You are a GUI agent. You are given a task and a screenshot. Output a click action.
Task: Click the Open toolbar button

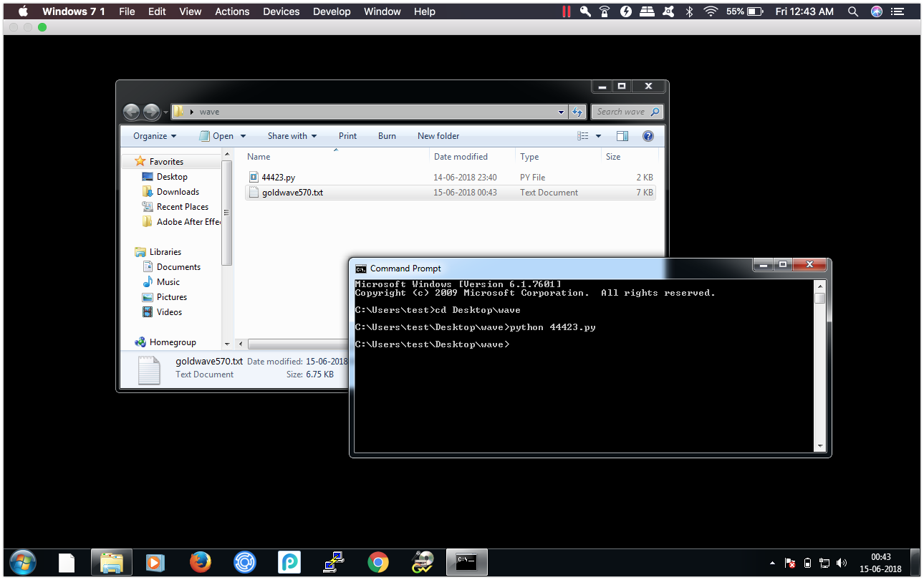[216, 136]
